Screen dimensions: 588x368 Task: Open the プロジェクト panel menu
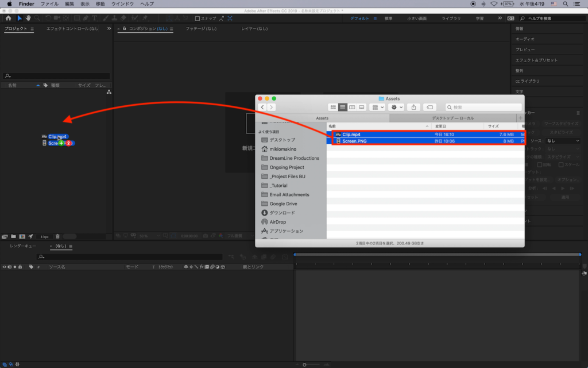pyautogui.click(x=32, y=29)
